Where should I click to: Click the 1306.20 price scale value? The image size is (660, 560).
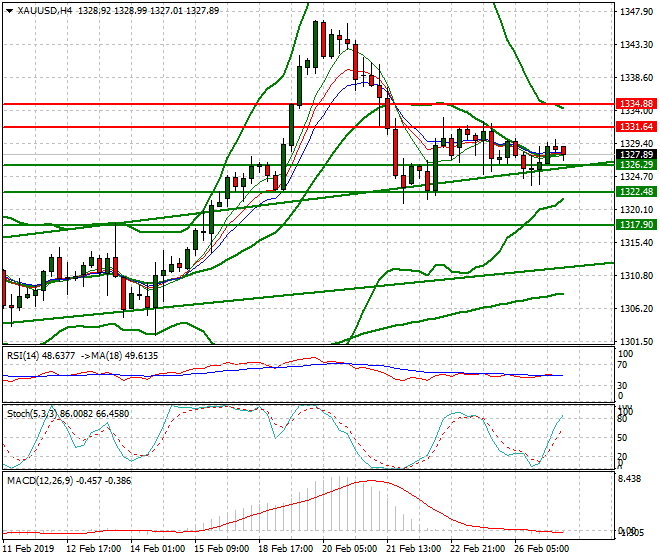point(637,309)
